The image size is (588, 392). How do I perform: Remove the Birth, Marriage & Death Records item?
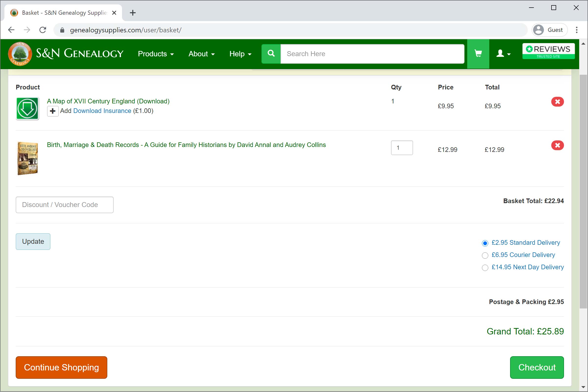(557, 145)
